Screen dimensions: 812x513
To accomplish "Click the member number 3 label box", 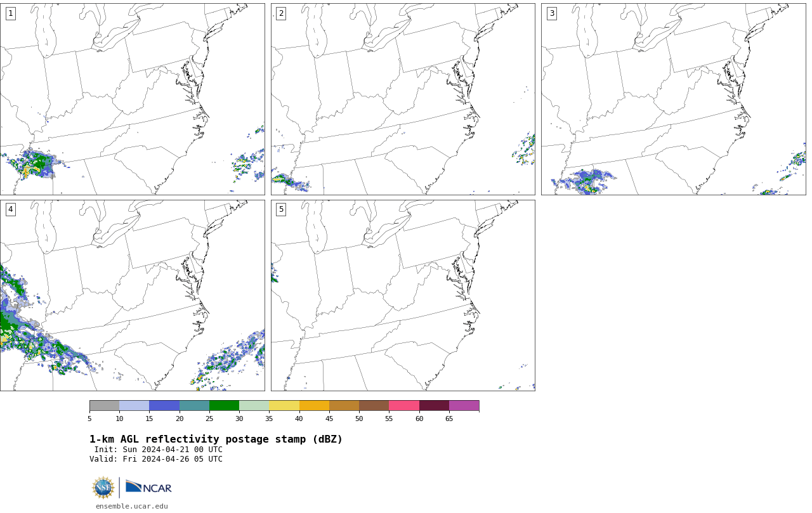I will pos(551,13).
